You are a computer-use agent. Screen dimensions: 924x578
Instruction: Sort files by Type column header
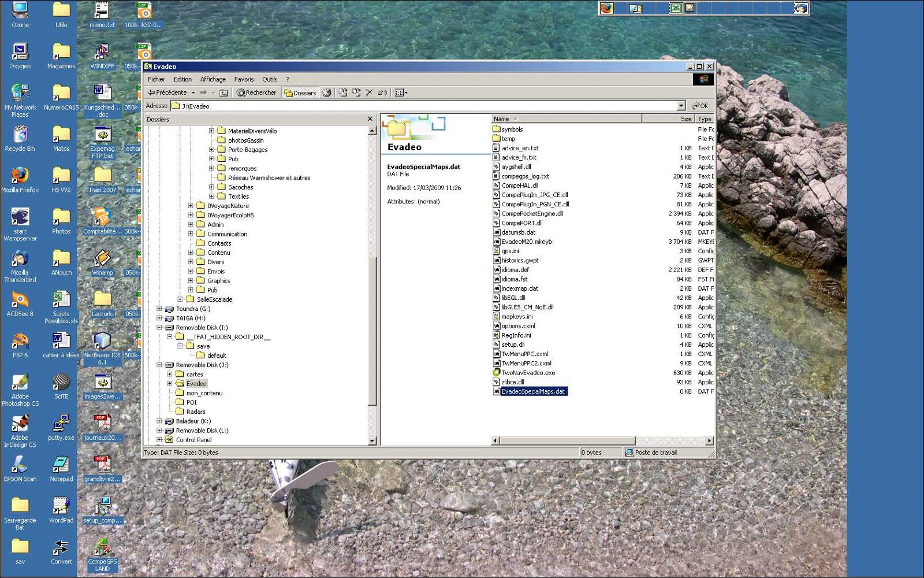click(705, 118)
